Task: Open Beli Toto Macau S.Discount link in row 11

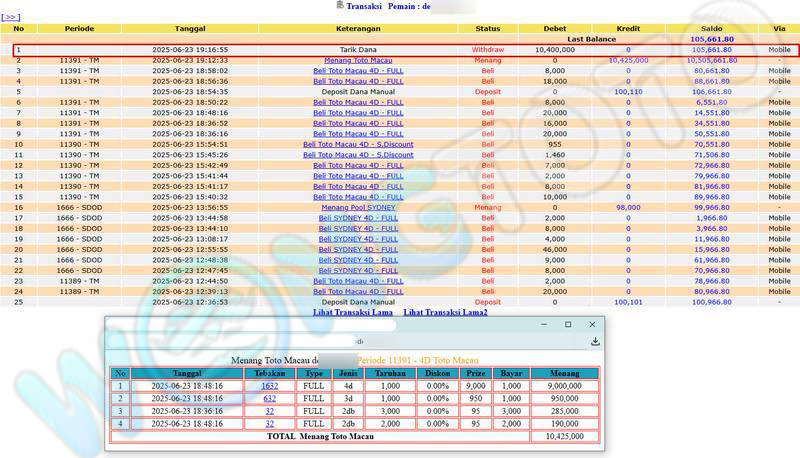Action: pos(358,155)
